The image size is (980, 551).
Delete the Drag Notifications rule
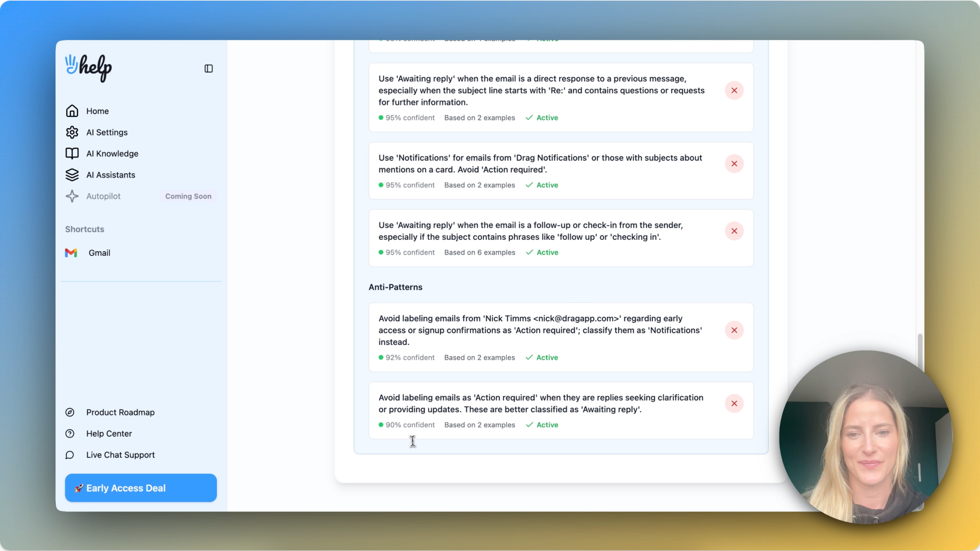(x=734, y=164)
